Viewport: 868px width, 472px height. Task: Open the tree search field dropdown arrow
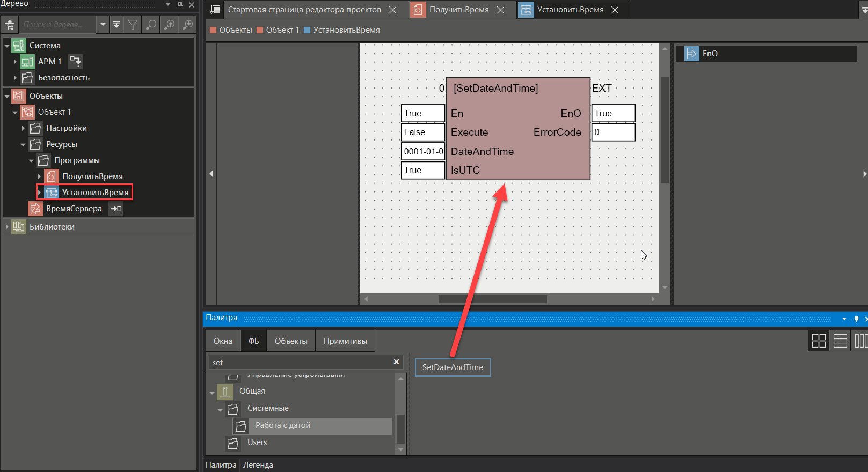(103, 25)
